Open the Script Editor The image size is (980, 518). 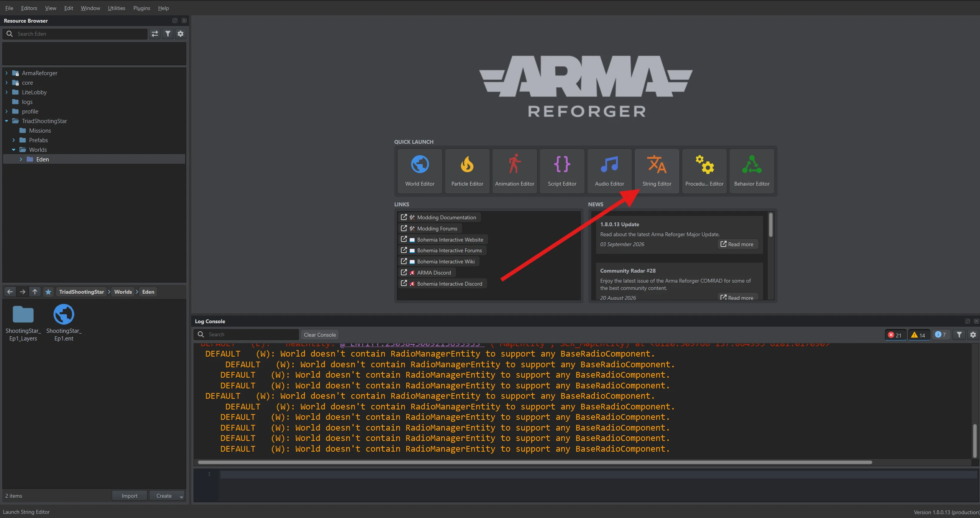[x=562, y=171]
